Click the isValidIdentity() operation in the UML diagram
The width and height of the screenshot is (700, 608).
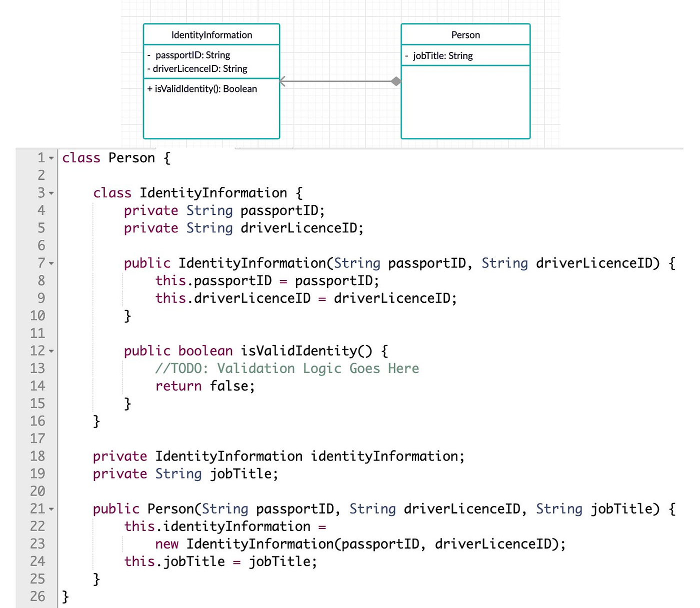(202, 89)
